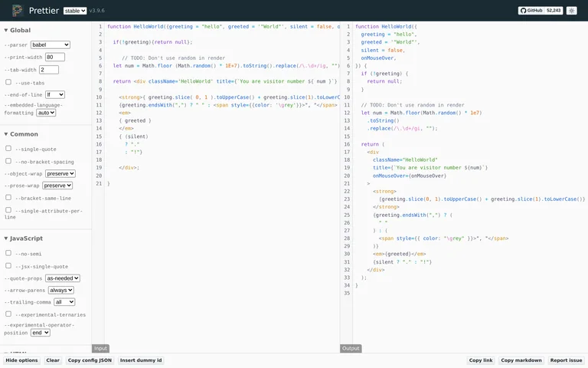Click the v3.9.6 version text

coord(96,11)
